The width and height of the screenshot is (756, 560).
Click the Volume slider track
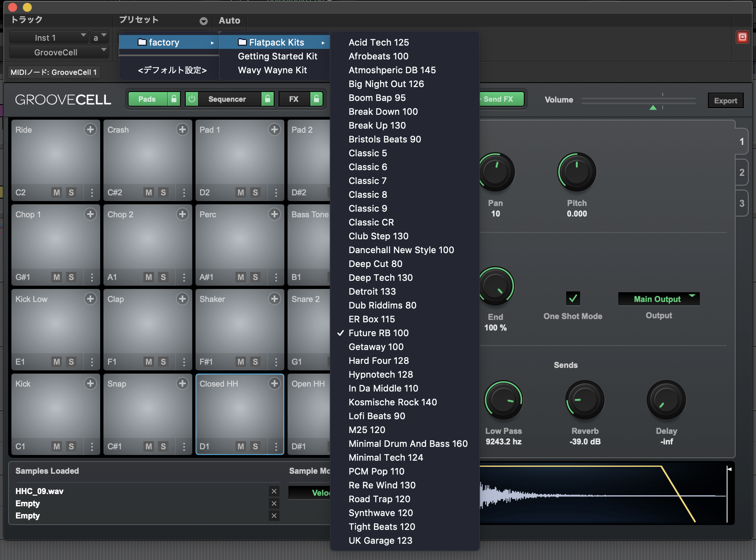click(638, 100)
